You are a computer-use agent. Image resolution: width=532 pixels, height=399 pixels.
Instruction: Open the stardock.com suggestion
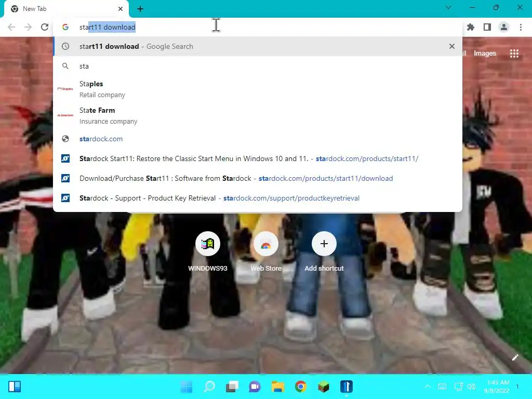click(258, 139)
